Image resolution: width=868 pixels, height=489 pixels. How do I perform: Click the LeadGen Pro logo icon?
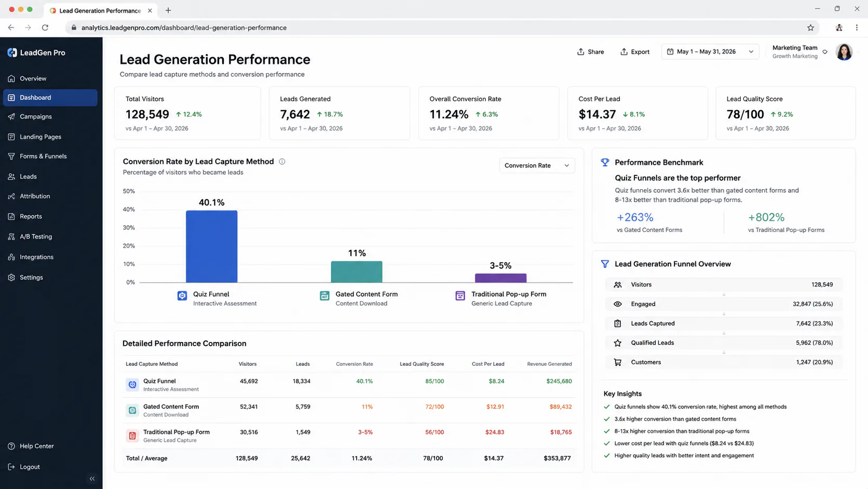[12, 52]
